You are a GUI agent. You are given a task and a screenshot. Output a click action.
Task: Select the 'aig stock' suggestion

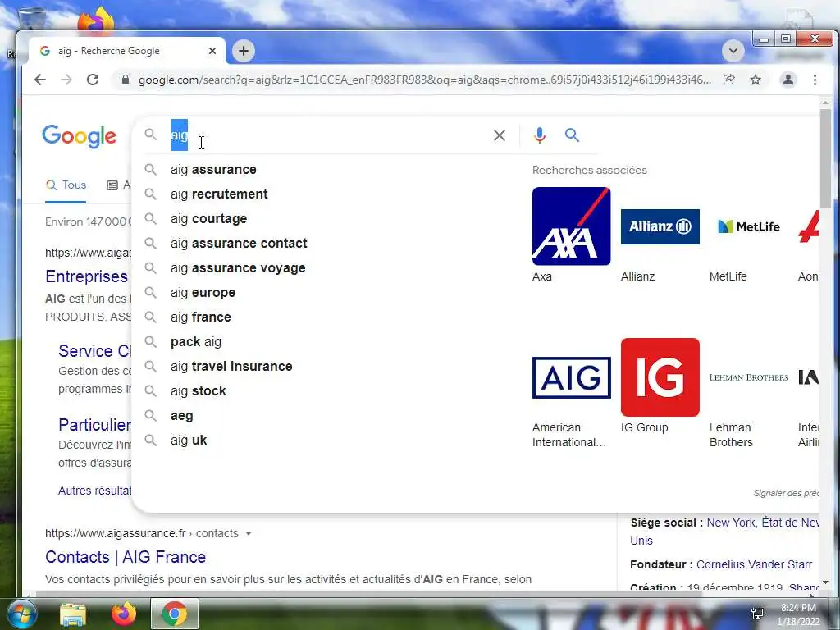(x=326, y=391)
